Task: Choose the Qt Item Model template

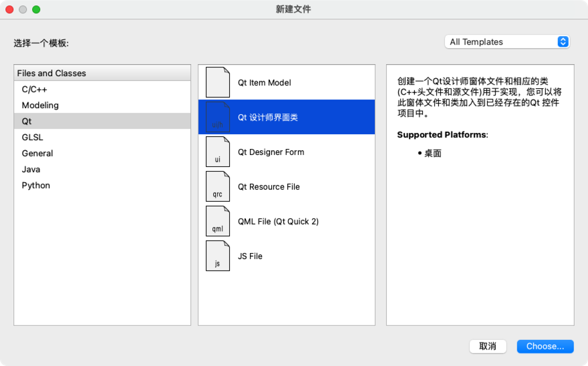Action: coord(287,83)
